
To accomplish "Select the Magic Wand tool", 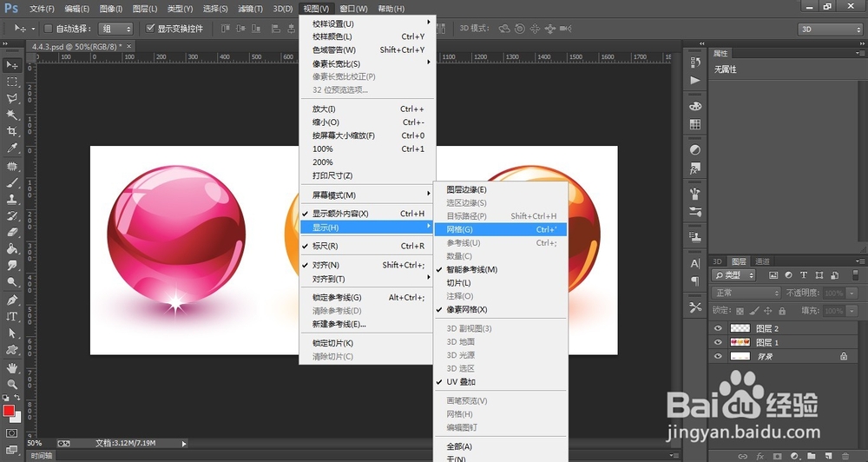I will [x=11, y=115].
